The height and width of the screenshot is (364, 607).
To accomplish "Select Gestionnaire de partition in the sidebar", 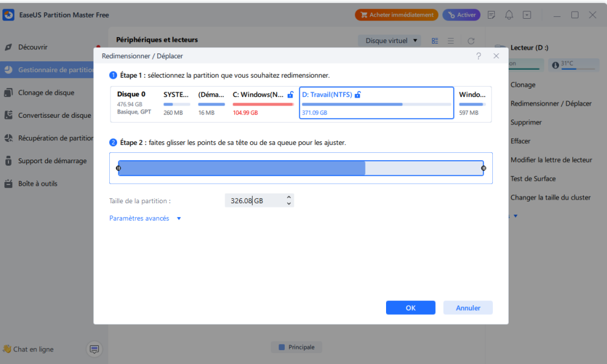I will point(47,70).
